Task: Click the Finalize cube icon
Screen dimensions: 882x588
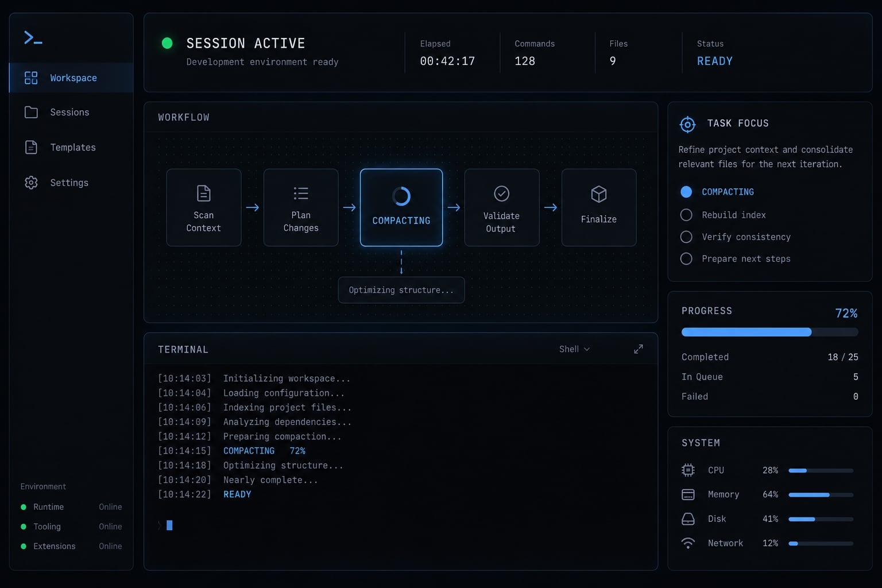Action: [x=599, y=194]
